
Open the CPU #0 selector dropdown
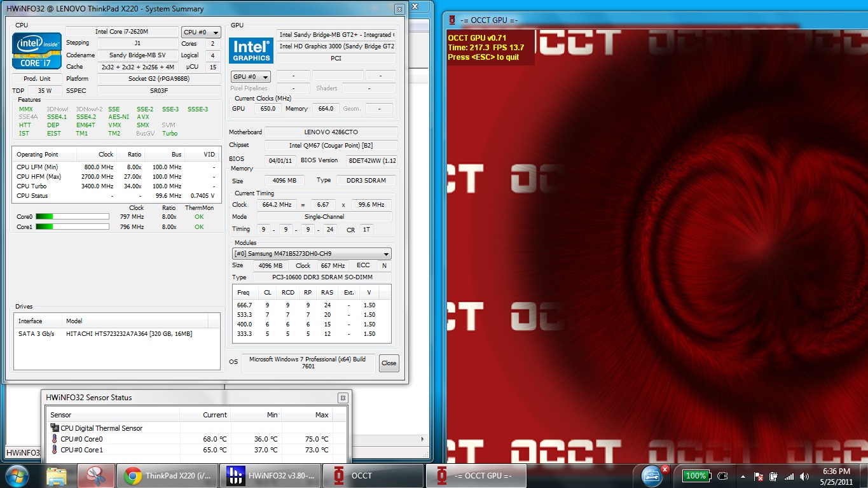(201, 32)
